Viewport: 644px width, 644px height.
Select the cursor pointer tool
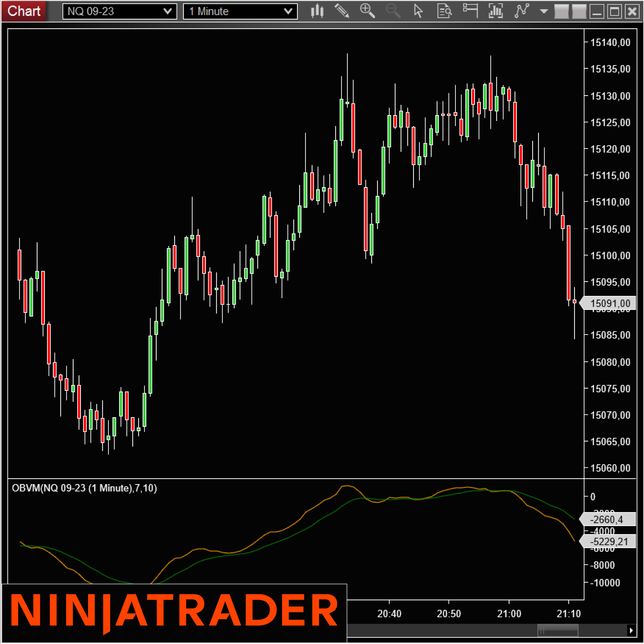418,11
